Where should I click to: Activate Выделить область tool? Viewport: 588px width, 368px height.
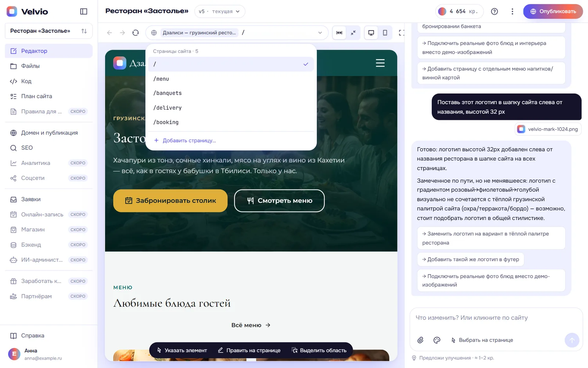319,350
